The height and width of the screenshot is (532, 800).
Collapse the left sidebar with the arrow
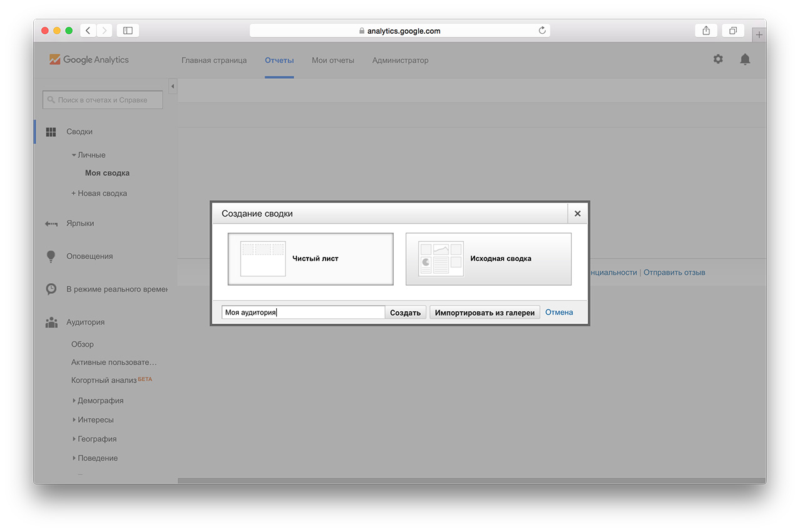coord(173,86)
